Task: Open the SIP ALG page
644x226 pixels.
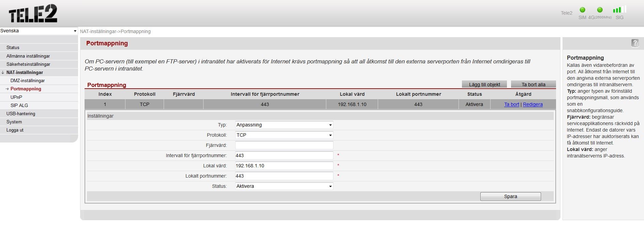Action: (x=19, y=105)
